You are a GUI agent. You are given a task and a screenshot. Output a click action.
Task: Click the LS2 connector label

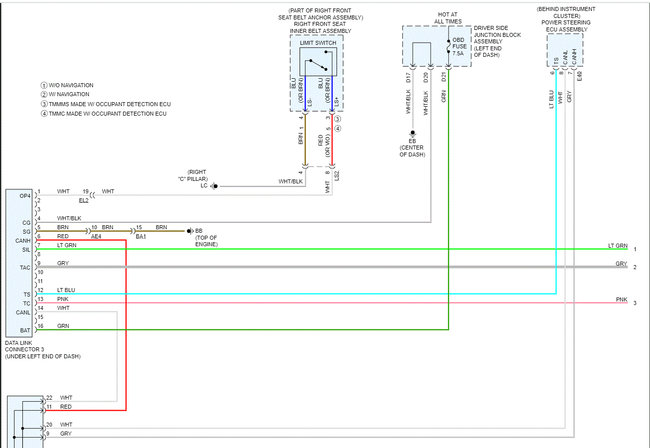[x=337, y=175]
